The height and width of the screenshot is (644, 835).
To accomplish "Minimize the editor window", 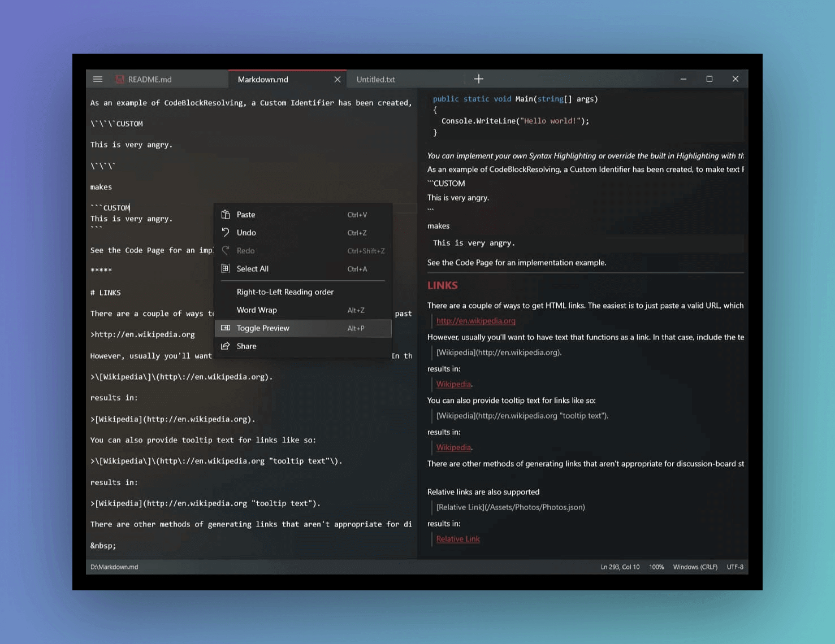I will 683,79.
